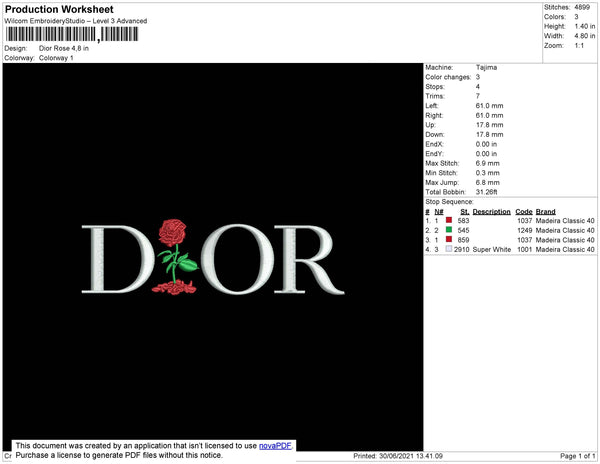
Task: Click the 'N#' column header
Action: pos(439,212)
